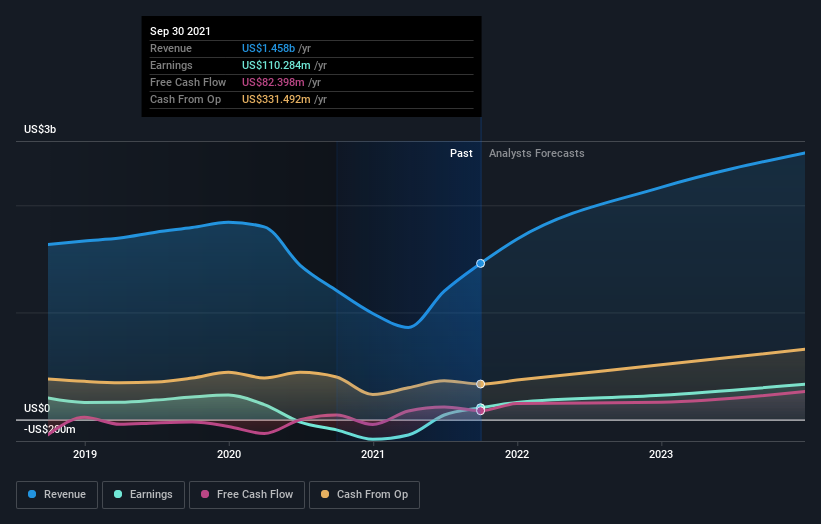Click the teal dot in Earnings legend

pos(118,494)
